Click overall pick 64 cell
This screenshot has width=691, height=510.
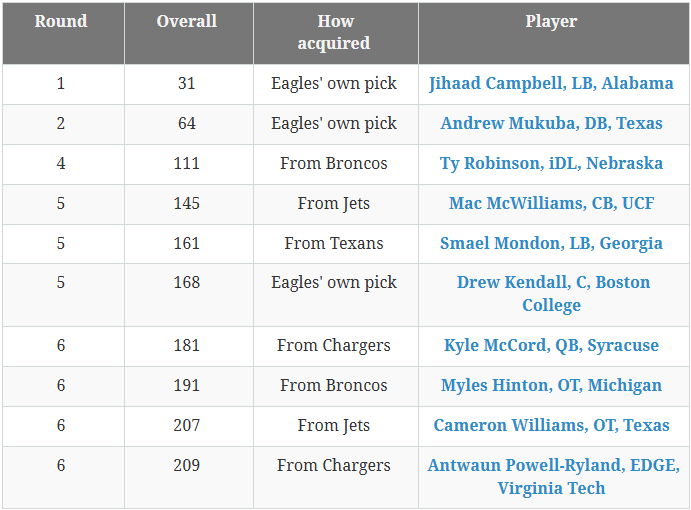(x=187, y=124)
